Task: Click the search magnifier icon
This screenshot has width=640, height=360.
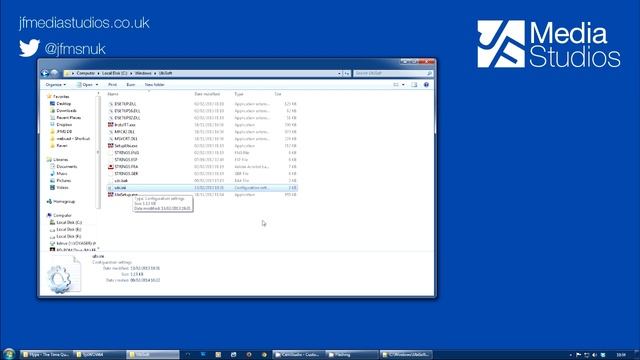Action: click(x=429, y=73)
